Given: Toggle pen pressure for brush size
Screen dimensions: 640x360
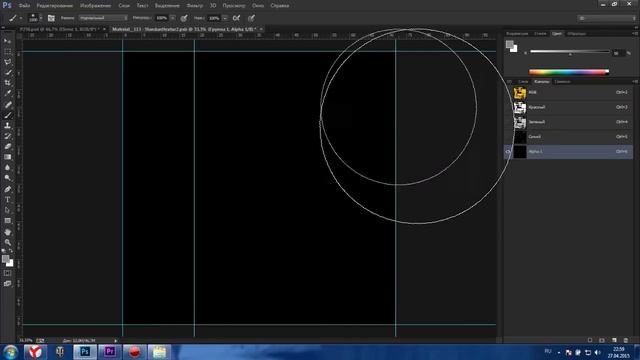Looking at the screenshot, I should pyautogui.click(x=251, y=18).
